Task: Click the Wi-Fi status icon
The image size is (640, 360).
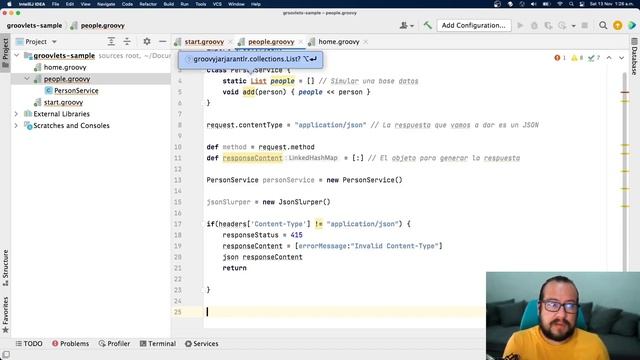Action: [x=560, y=4]
